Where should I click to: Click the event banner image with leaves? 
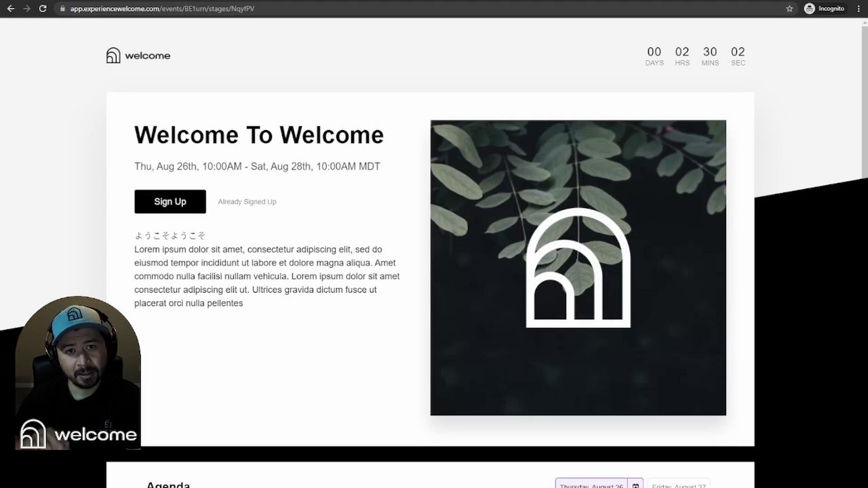[578, 268]
